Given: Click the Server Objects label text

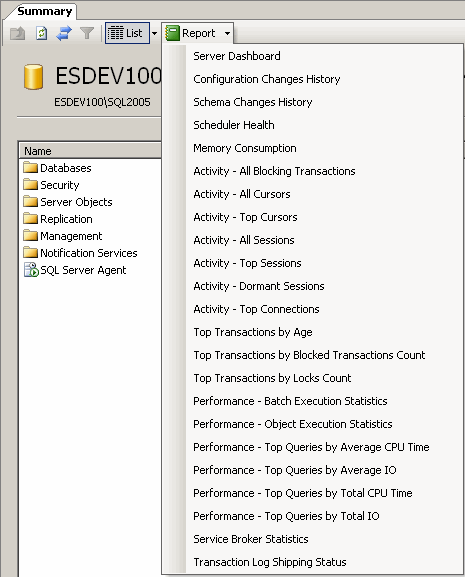Looking at the screenshot, I should tap(76, 202).
